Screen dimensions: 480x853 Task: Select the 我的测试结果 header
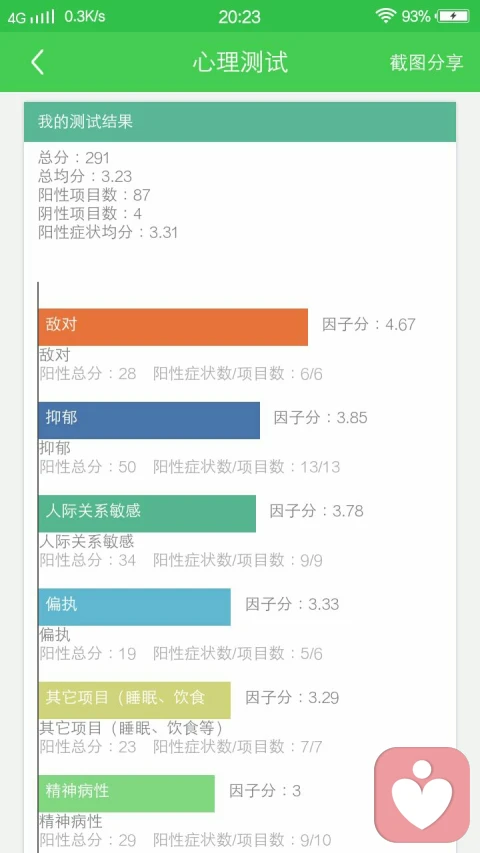[x=240, y=121]
